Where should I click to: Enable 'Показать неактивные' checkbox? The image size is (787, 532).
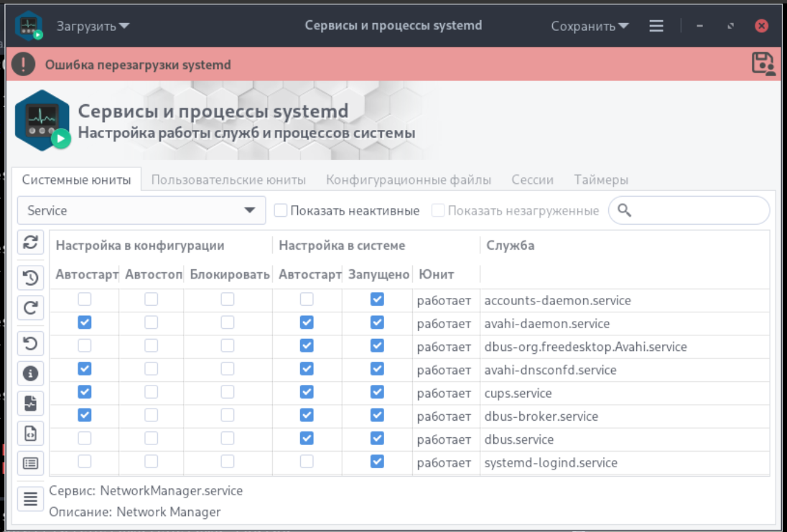tap(281, 210)
